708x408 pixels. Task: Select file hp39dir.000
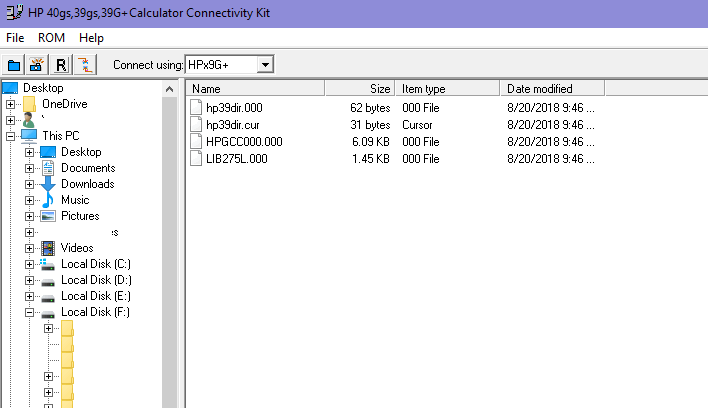(234, 108)
